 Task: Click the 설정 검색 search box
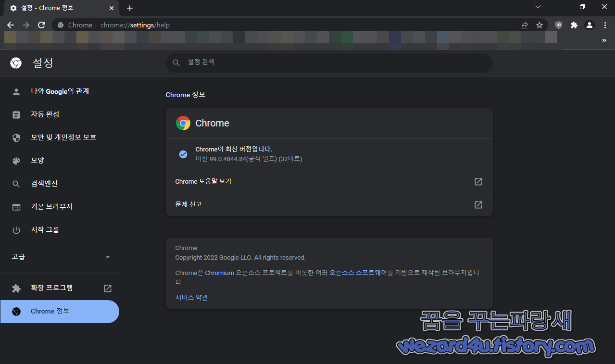329,63
